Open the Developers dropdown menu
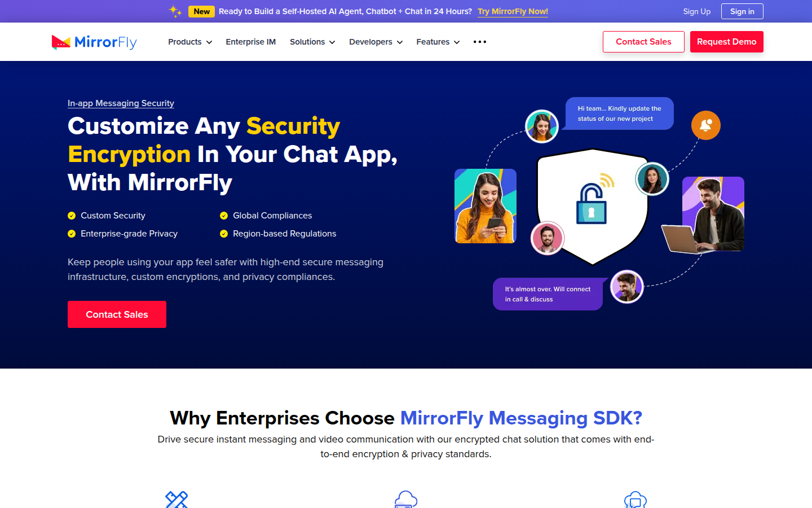Image resolution: width=812 pixels, height=508 pixels. click(376, 42)
